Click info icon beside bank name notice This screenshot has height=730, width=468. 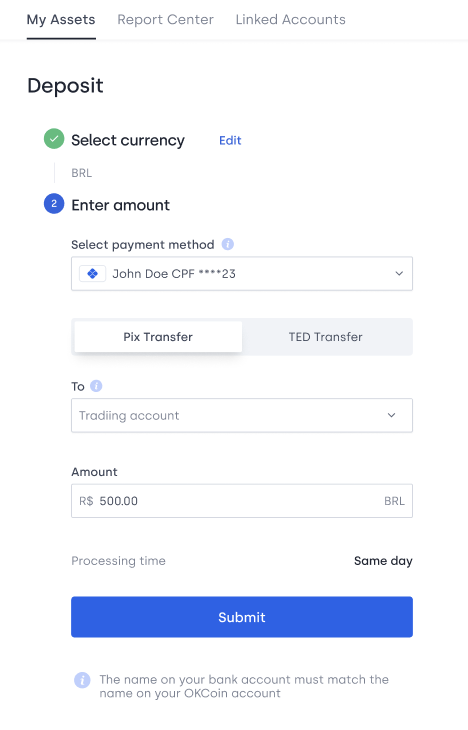[x=82, y=680]
